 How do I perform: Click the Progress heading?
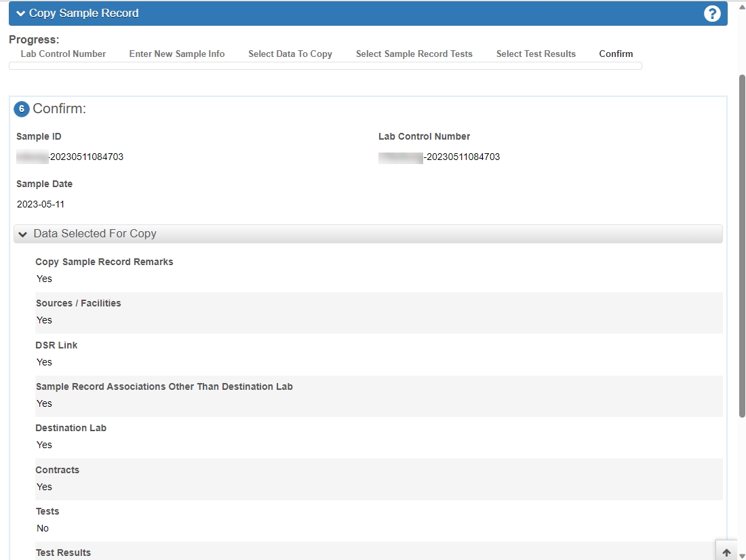35,40
